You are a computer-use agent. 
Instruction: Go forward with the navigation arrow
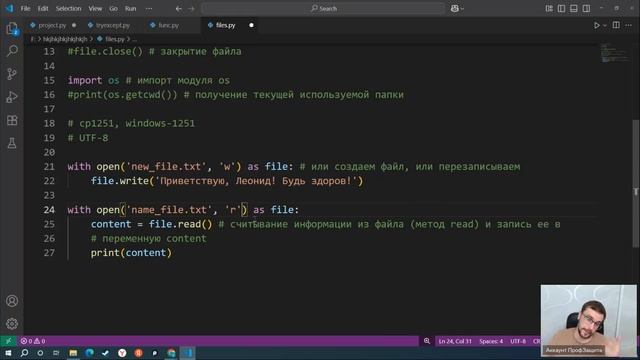191,9
